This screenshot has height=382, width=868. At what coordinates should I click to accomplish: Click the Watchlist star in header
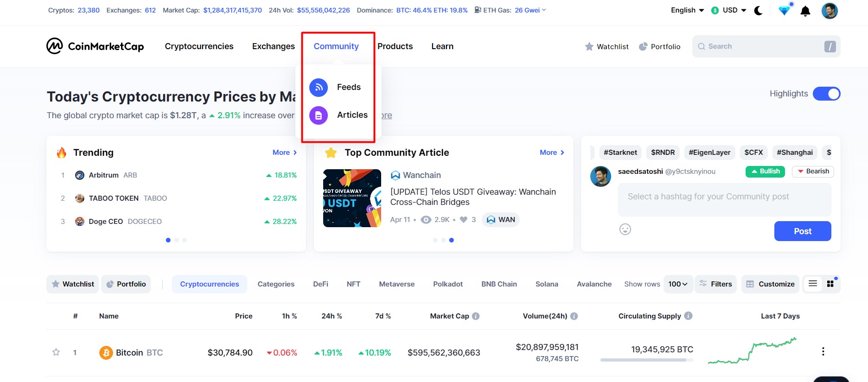click(589, 46)
